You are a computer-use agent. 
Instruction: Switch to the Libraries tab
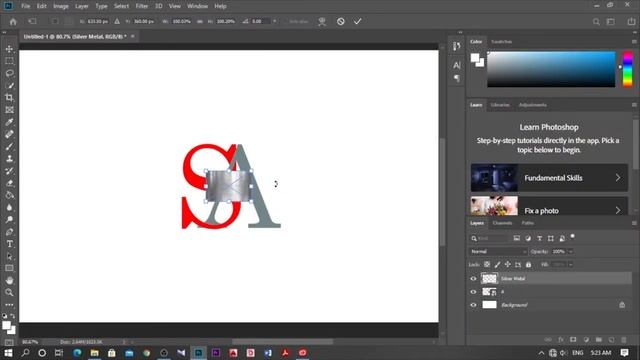[500, 105]
